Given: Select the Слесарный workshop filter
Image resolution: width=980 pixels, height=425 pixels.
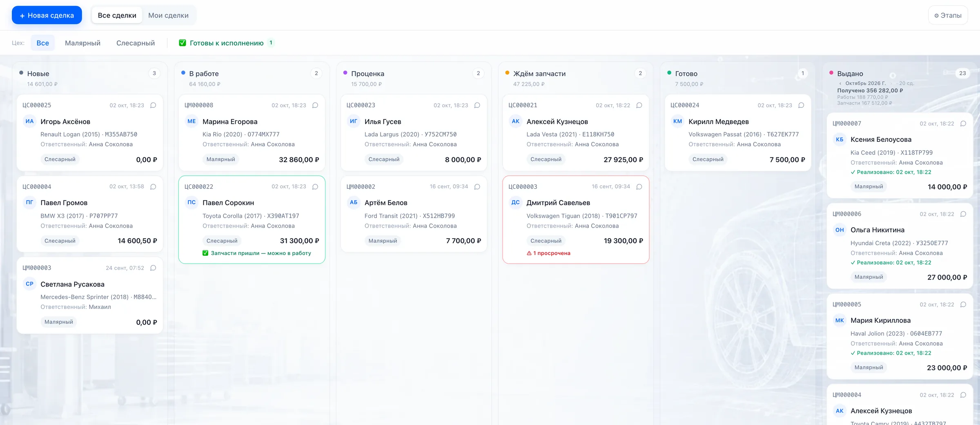Looking at the screenshot, I should [x=136, y=43].
